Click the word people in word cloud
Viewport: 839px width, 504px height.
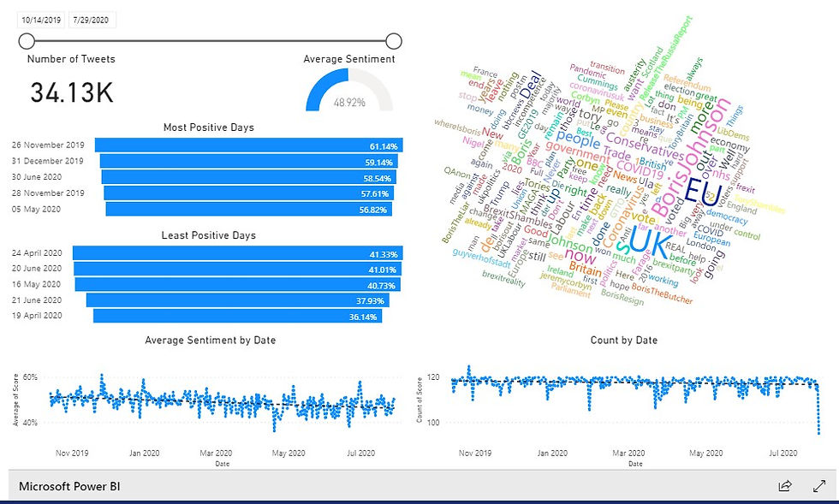(x=578, y=139)
